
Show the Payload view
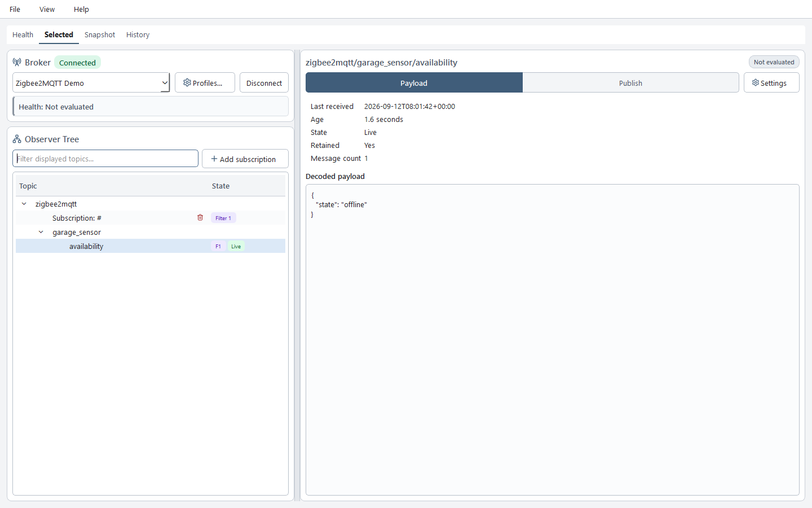tap(414, 83)
